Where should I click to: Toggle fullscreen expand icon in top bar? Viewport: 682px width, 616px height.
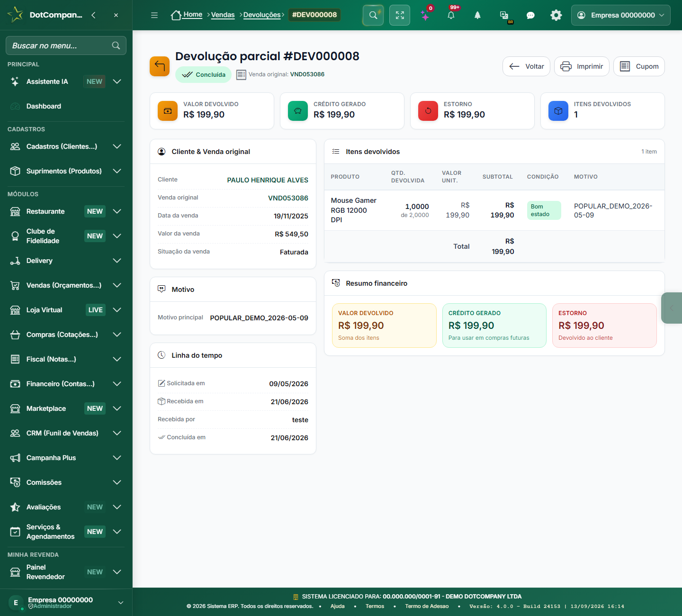pos(400,15)
